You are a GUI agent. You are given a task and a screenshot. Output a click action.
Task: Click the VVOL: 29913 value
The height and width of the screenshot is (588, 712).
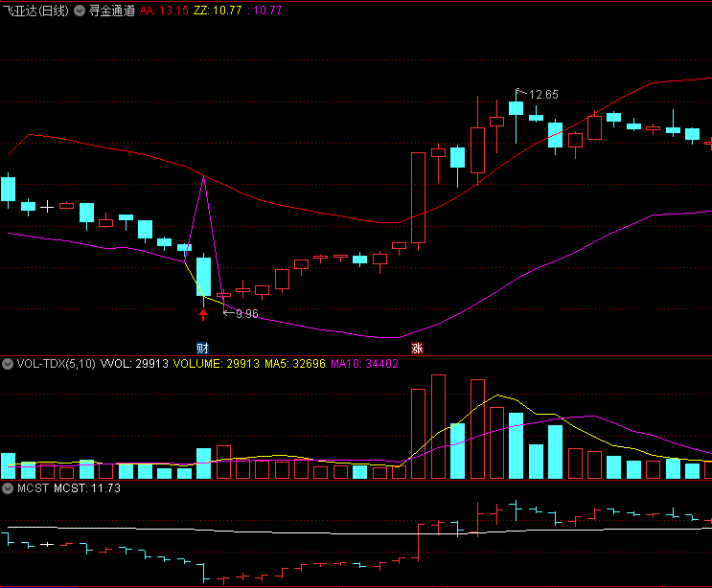pos(134,364)
